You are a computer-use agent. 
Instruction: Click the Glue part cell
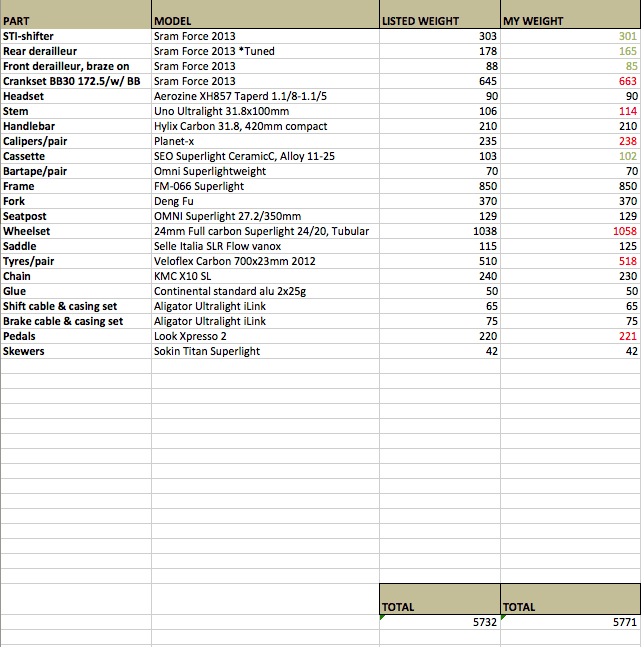76,291
